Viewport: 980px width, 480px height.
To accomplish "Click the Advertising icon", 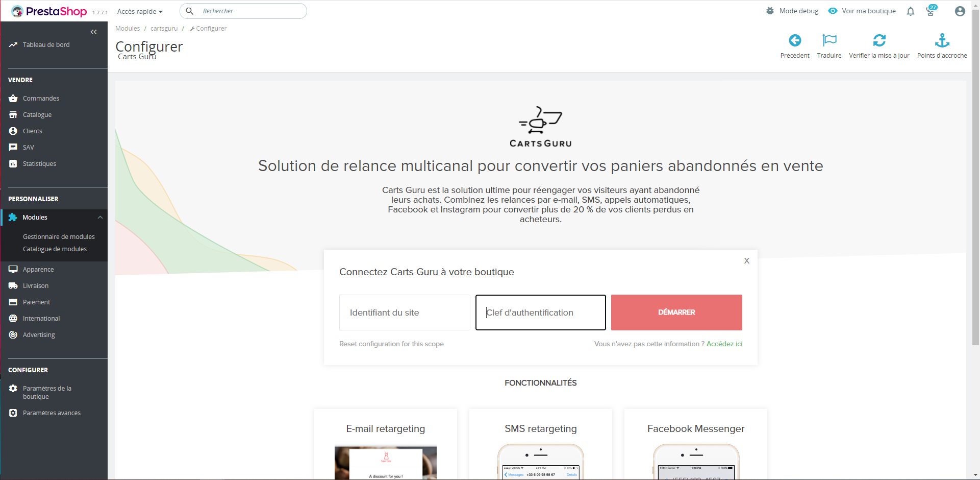I will click(13, 335).
